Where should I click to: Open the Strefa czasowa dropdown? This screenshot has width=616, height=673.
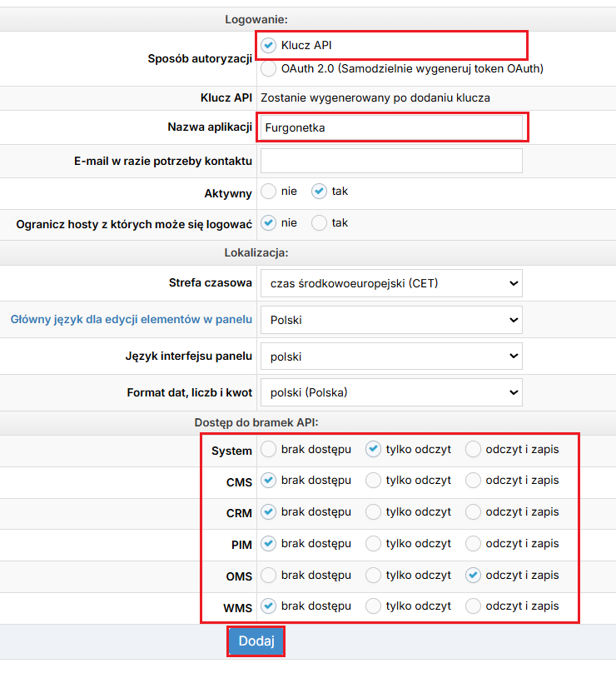point(391,283)
